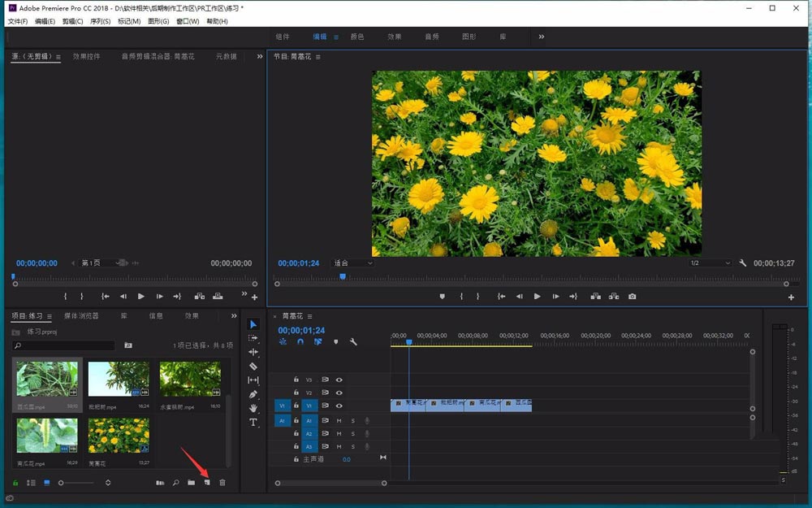Click the New Bin folder icon
This screenshot has width=812, height=508.
[191, 483]
